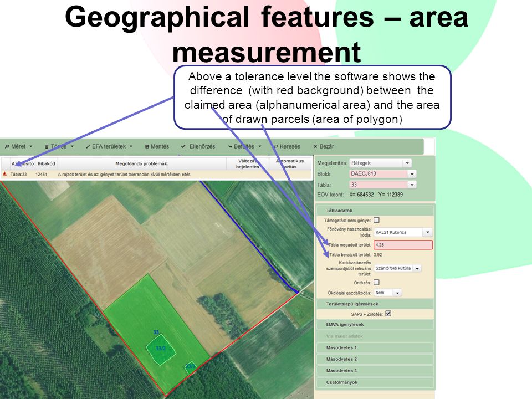This screenshot has height=399, width=532.
Task: Select sub-parcel 33/1 on the map
Action: point(190,366)
